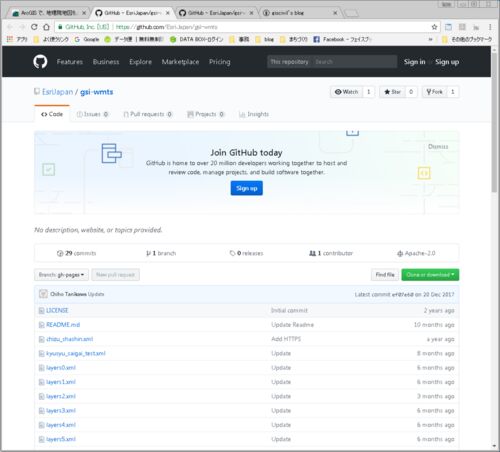Open the Business menu item
Viewport: 500px width, 452px height.
click(106, 62)
